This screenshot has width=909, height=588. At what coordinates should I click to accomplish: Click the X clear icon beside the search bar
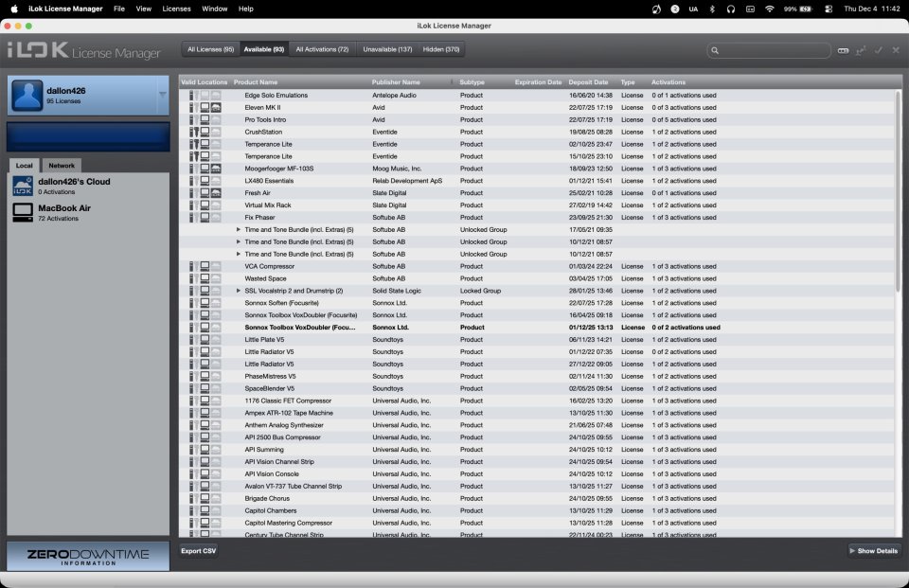(x=896, y=49)
